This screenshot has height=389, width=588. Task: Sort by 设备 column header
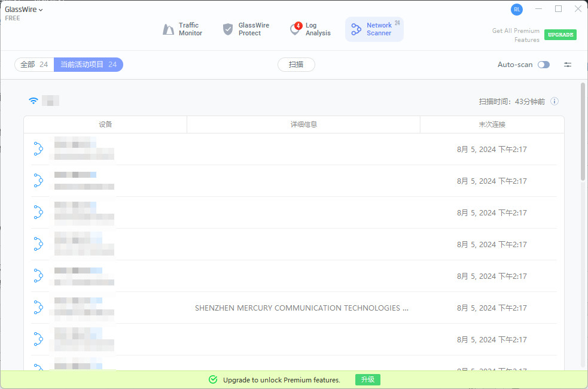pos(105,124)
